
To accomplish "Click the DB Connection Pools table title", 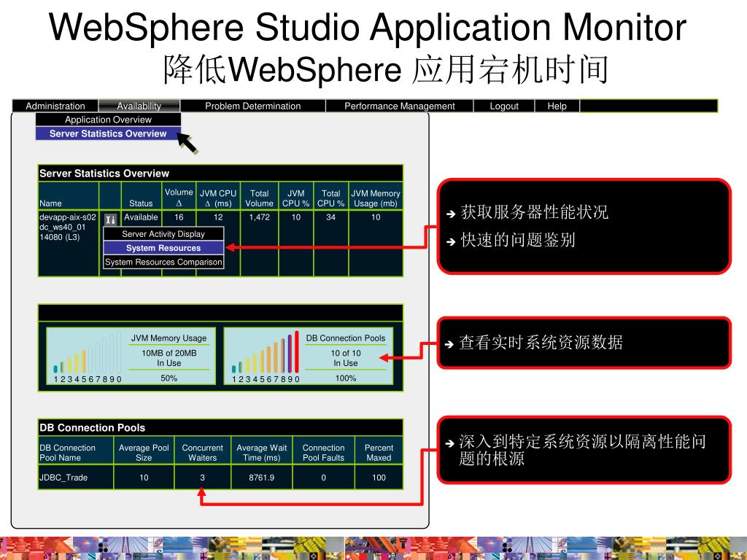I will [x=93, y=427].
